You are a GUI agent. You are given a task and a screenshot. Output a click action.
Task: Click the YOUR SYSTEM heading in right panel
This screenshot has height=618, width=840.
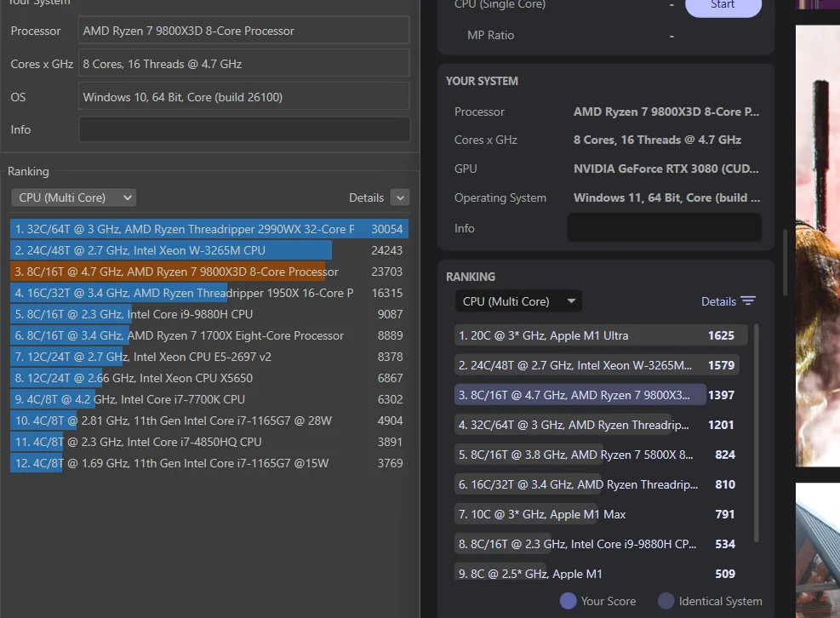point(482,81)
